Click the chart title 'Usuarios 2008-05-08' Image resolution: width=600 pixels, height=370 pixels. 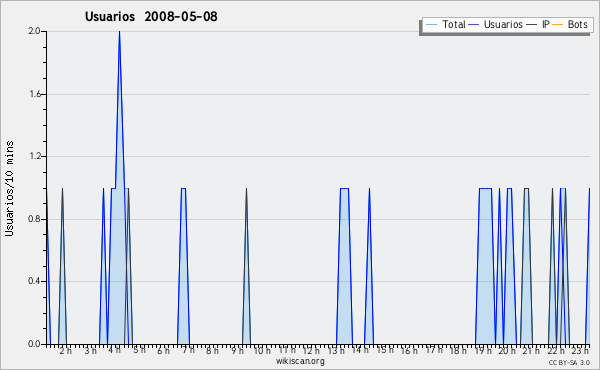click(x=151, y=16)
